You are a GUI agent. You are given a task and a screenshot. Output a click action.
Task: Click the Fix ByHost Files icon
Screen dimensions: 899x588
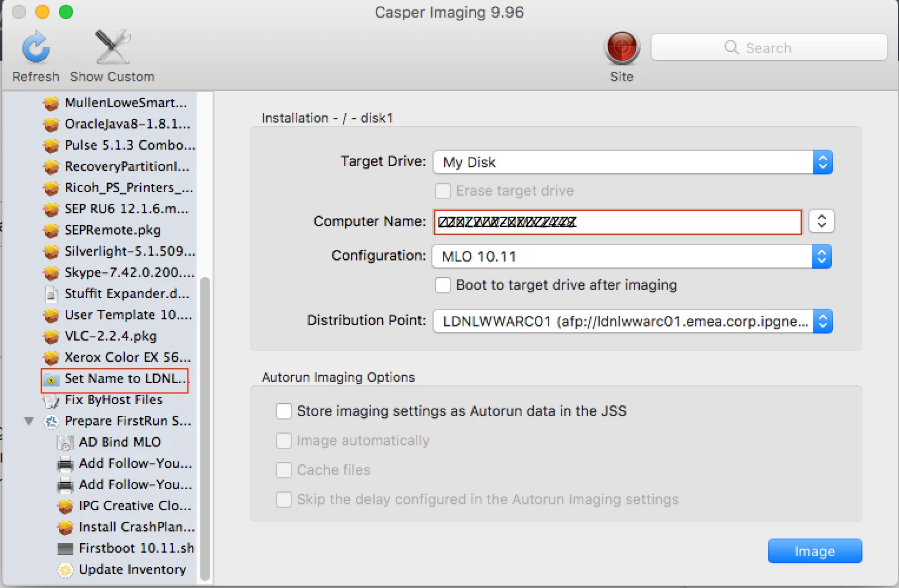51,401
